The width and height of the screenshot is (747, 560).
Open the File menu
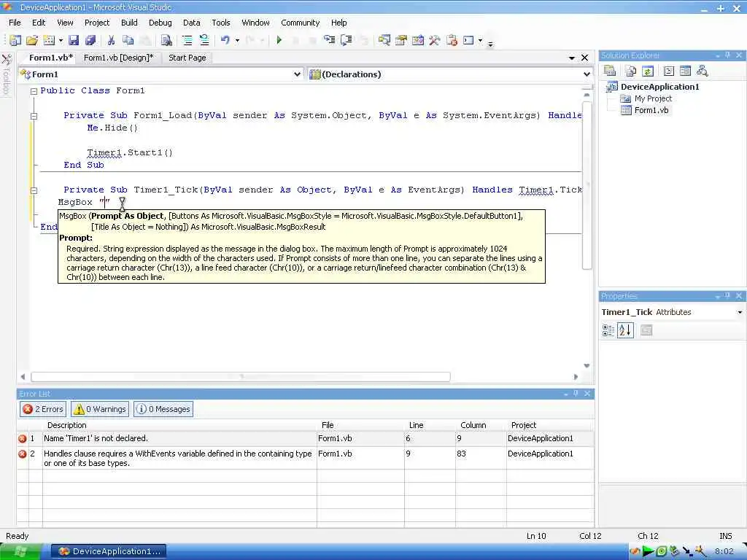(15, 23)
